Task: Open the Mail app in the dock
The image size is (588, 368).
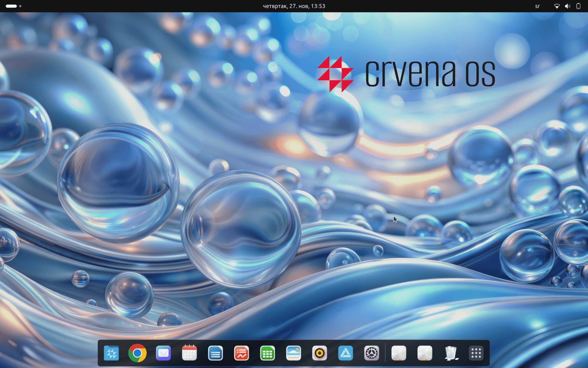Action: (x=163, y=353)
